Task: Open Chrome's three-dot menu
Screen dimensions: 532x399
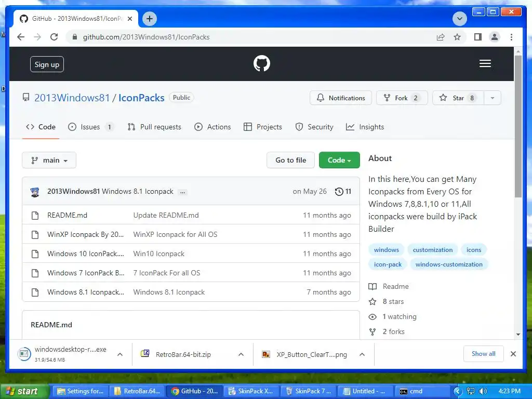Action: tap(511, 37)
